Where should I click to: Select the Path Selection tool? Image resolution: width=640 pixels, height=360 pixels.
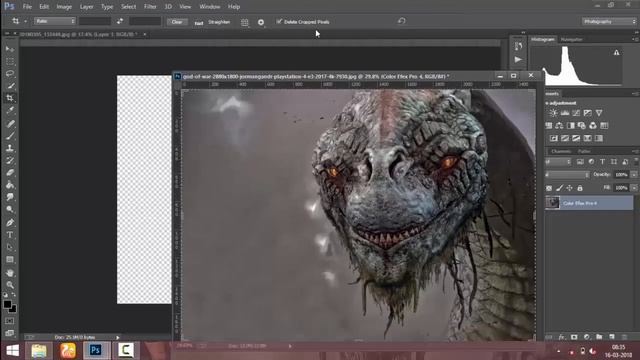(10, 247)
